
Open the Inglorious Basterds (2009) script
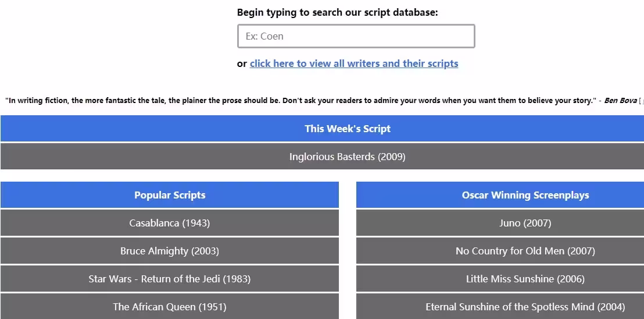tap(348, 157)
